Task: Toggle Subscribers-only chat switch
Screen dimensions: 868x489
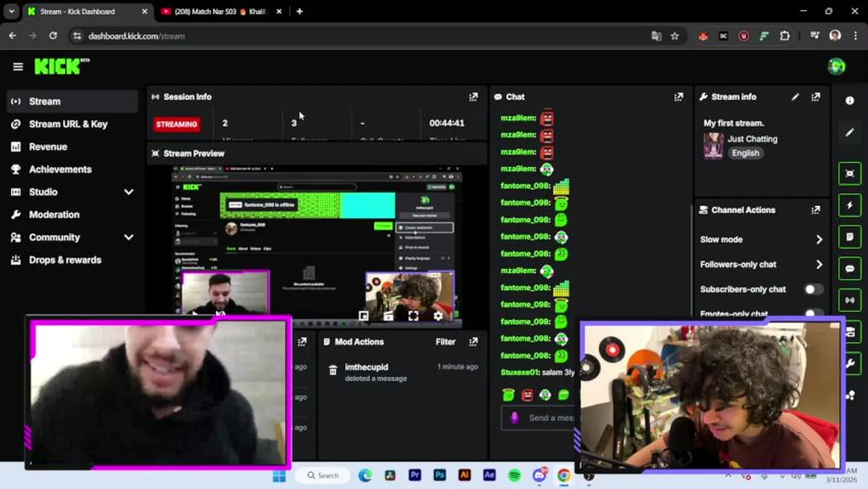Action: click(813, 289)
